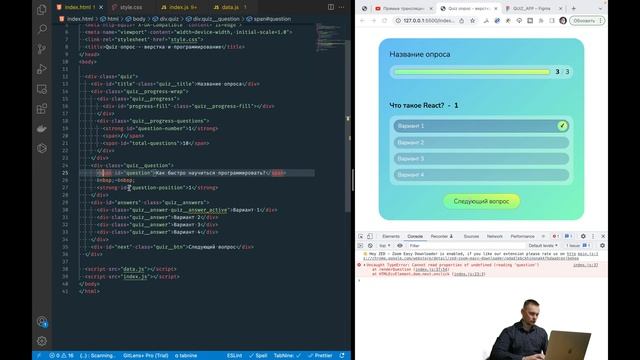This screenshot has height=360, width=640.
Task: Clear the console
Action: click(370, 246)
